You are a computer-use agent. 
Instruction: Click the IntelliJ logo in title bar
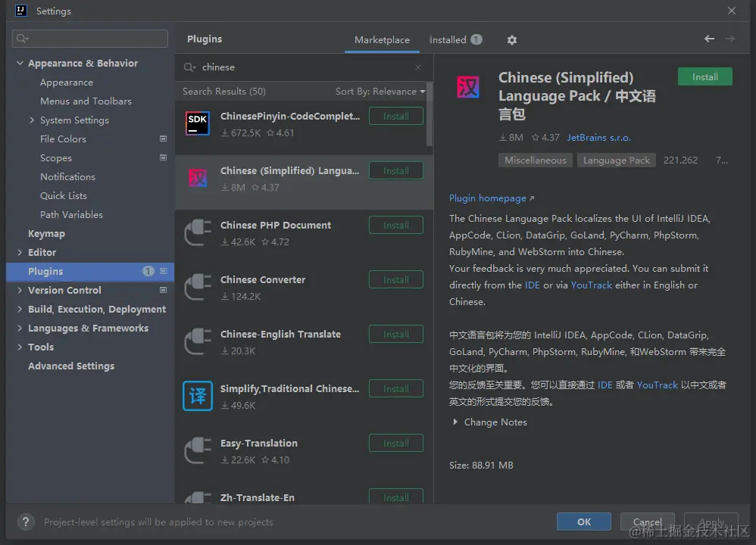(21, 11)
